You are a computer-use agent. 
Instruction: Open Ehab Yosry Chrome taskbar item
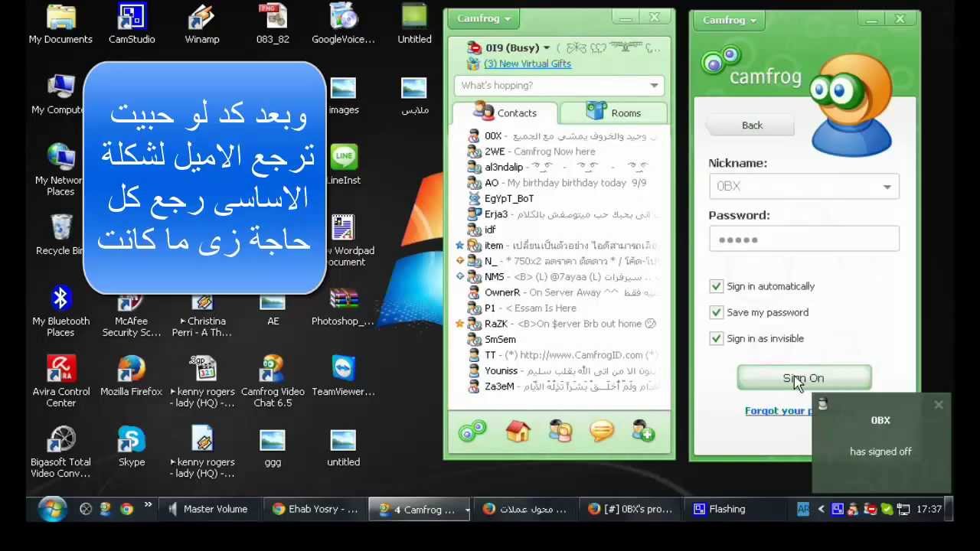[315, 509]
